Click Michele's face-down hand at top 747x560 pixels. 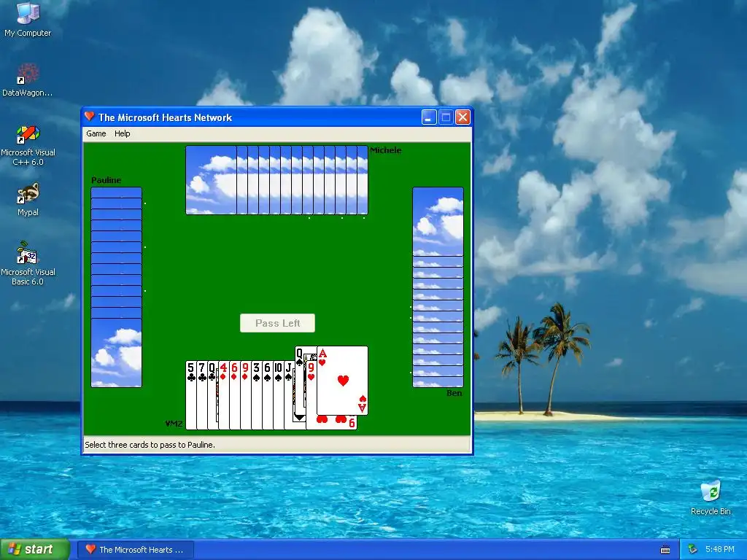point(276,180)
